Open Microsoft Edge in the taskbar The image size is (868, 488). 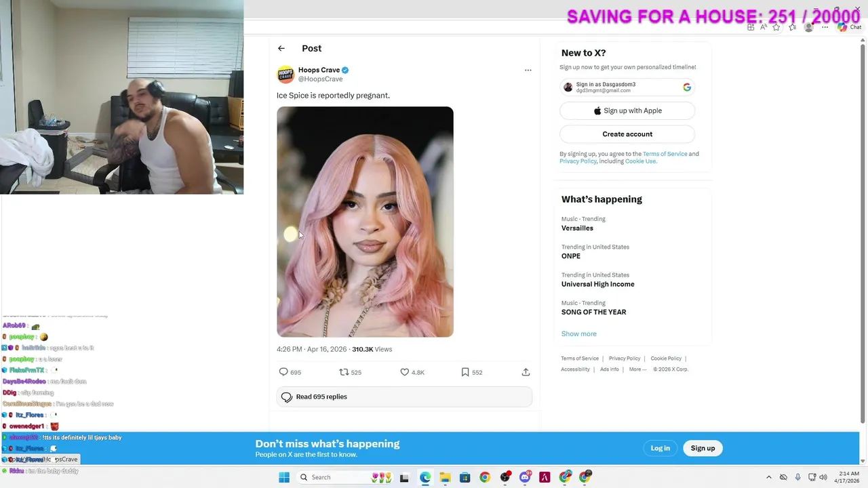click(425, 477)
